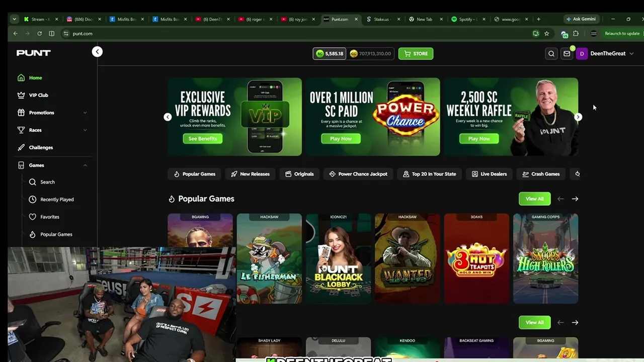Viewport: 644px width, 362px height.
Task: Click the purple D profile avatar
Action: tap(582, 54)
